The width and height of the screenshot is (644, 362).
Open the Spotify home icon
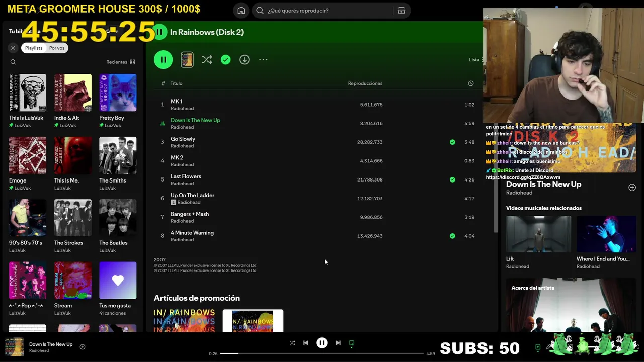tap(241, 11)
